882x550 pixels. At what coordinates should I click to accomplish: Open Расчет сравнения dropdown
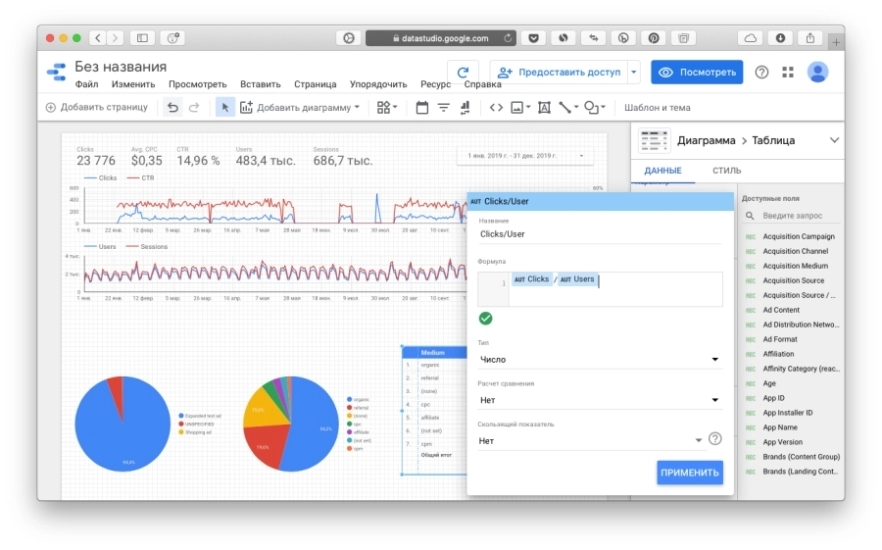599,400
